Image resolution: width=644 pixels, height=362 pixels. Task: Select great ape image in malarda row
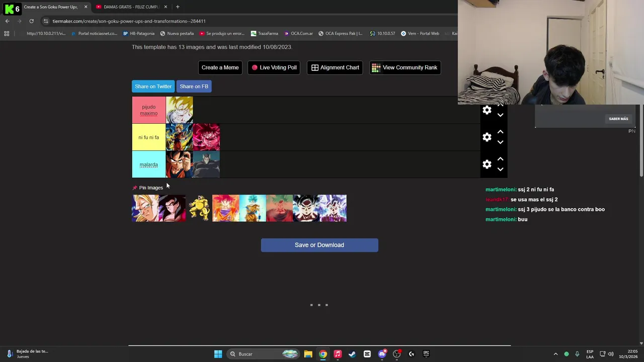coord(206,164)
